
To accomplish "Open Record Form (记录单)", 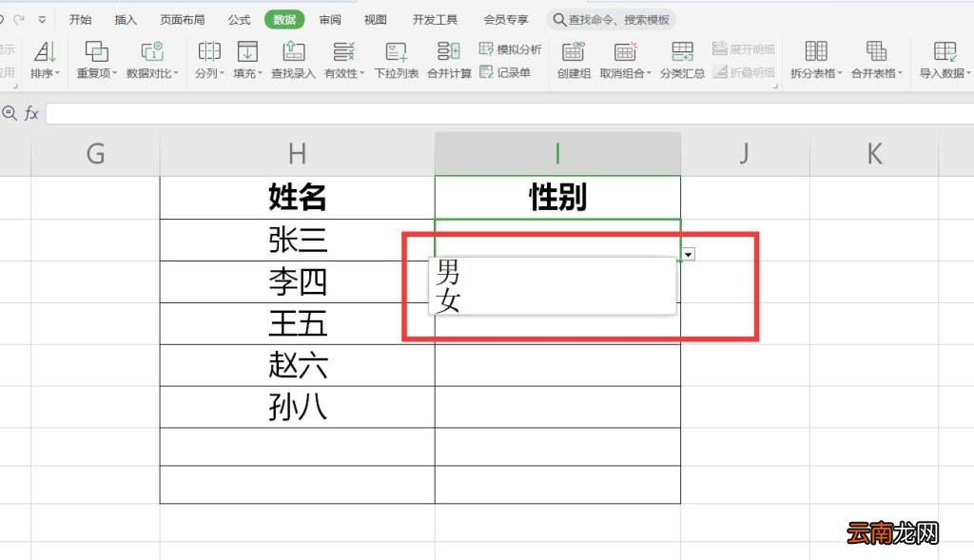I will [505, 72].
